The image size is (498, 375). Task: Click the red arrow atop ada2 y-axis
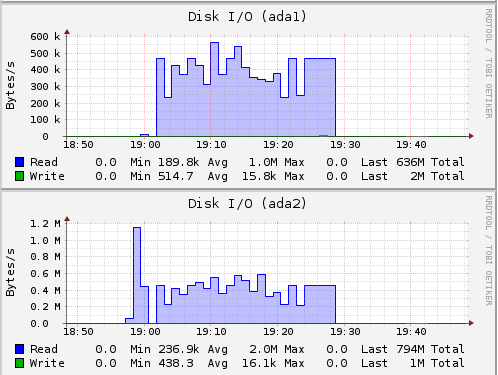click(x=67, y=219)
